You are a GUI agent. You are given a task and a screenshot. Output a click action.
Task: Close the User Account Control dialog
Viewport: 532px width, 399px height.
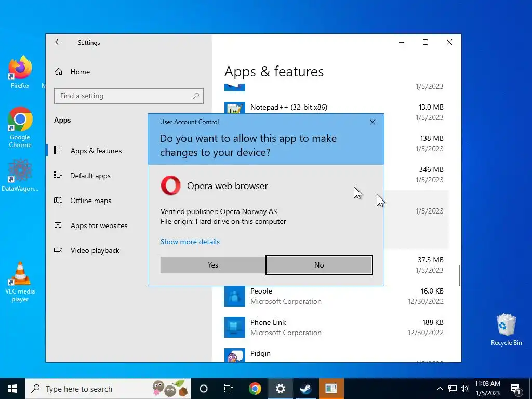point(372,122)
